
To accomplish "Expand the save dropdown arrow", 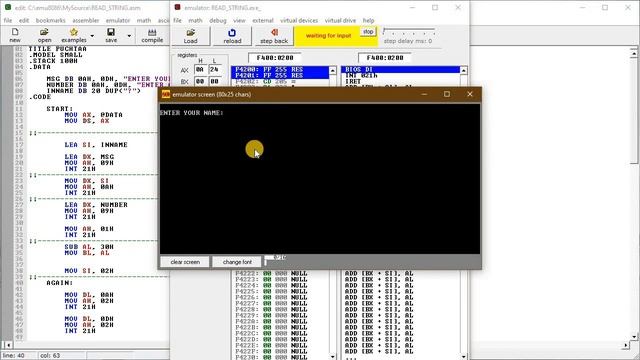I will (129, 36).
